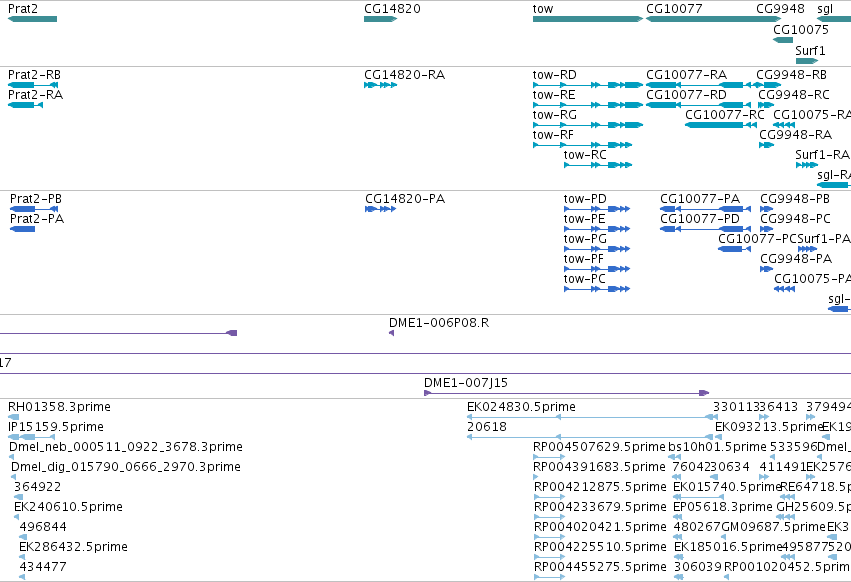Click the EK024830.5prime EST span

click(592, 417)
